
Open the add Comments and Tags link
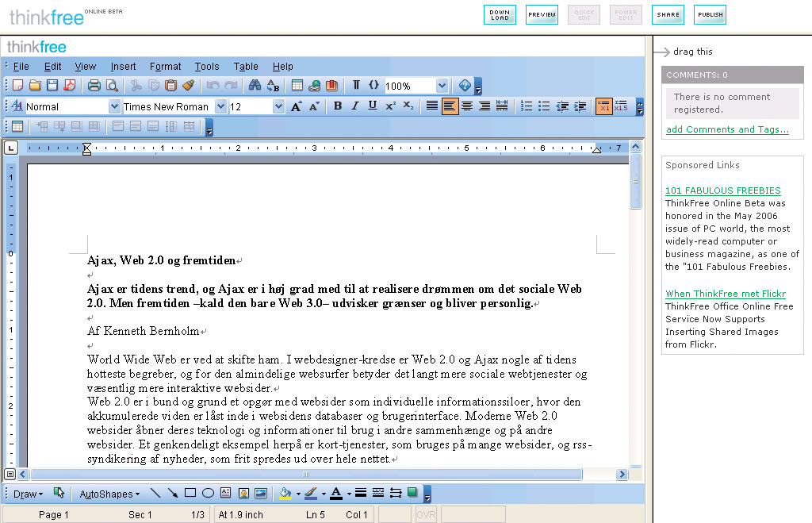[727, 129]
